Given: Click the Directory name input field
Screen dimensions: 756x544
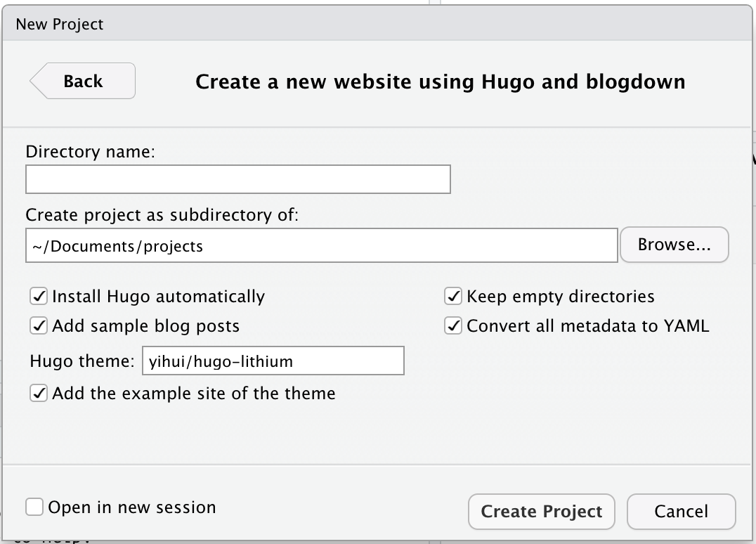Looking at the screenshot, I should pyautogui.click(x=237, y=179).
